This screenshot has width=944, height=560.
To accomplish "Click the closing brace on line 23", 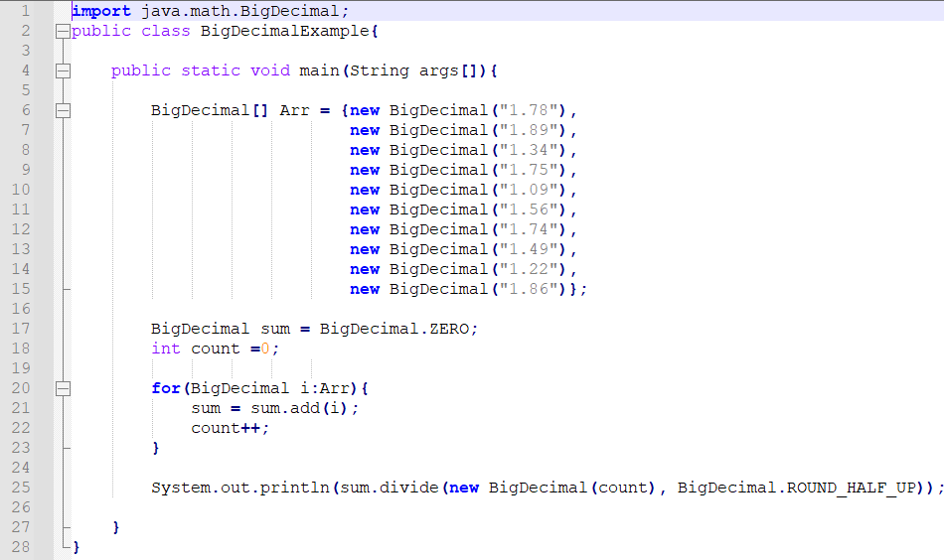I will click(x=156, y=448).
